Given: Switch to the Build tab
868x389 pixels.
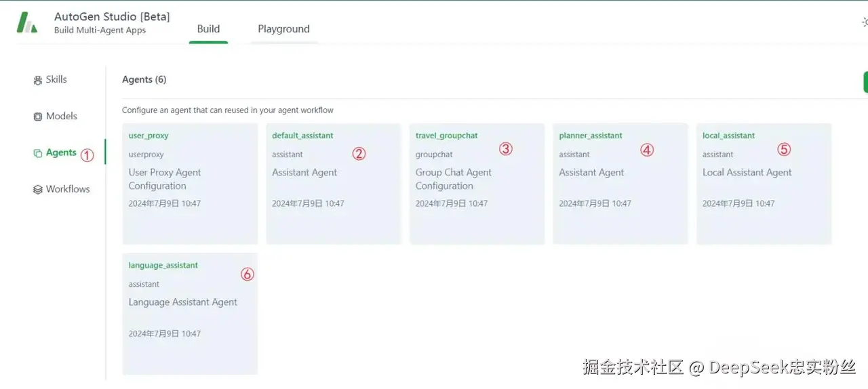Looking at the screenshot, I should click(x=208, y=29).
